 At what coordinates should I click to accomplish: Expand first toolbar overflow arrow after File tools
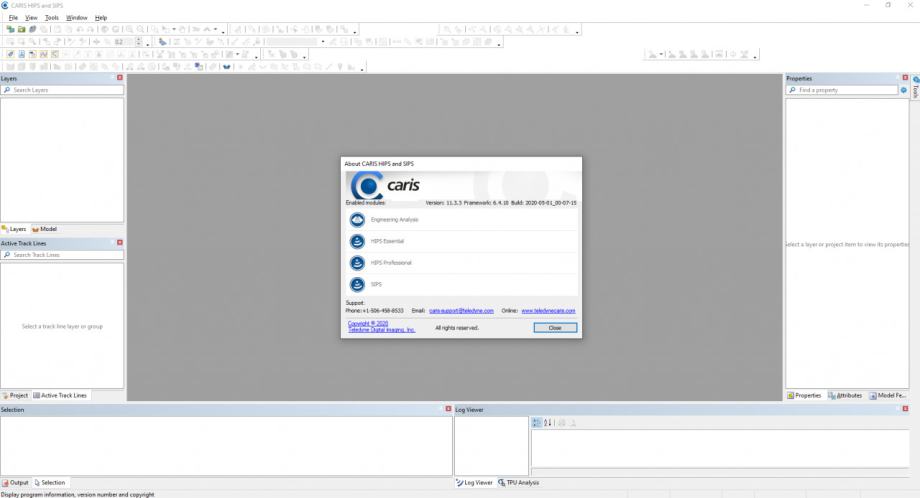pos(223,32)
